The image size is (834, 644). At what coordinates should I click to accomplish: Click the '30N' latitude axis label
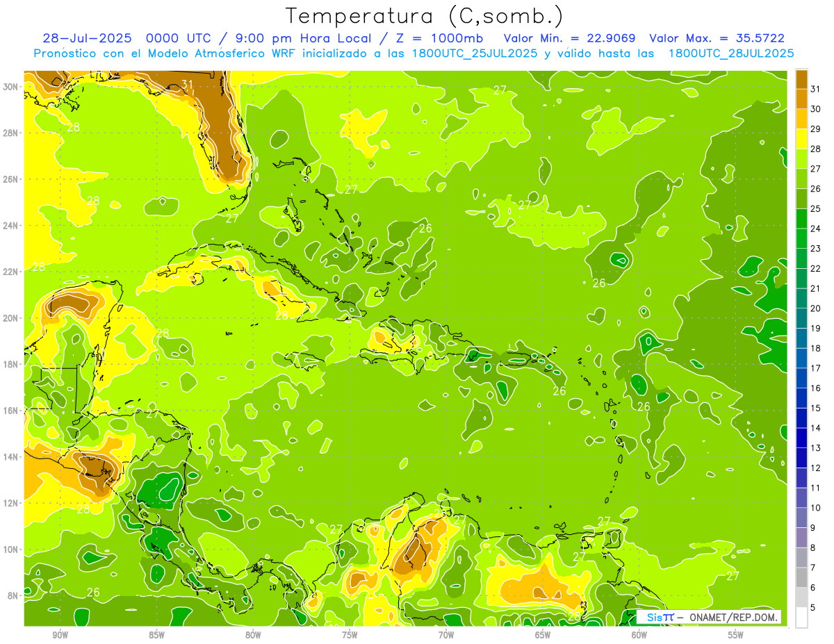(10, 86)
